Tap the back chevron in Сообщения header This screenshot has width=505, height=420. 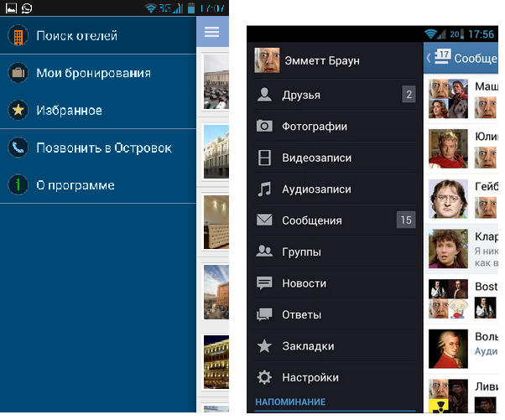click(x=429, y=58)
